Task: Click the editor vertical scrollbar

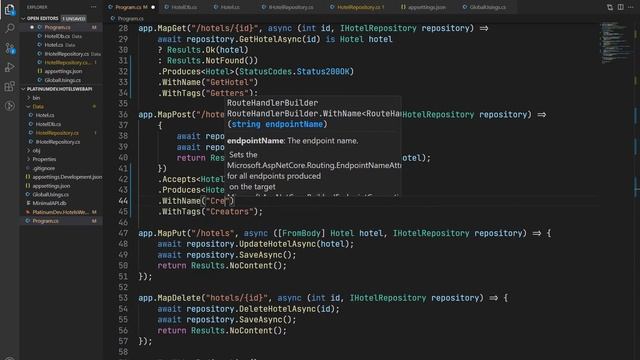Action: click(x=637, y=192)
